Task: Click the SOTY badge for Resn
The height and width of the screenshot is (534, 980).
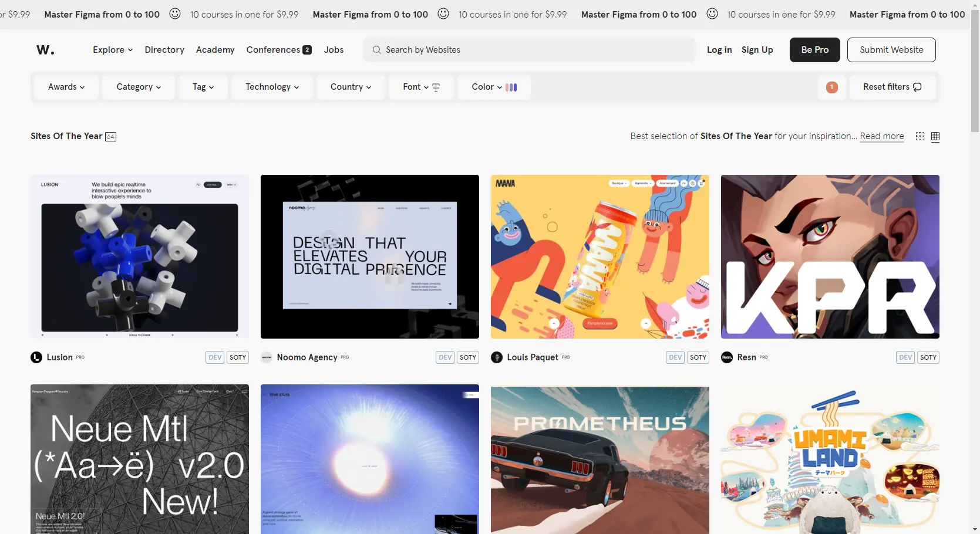Action: pos(928,357)
